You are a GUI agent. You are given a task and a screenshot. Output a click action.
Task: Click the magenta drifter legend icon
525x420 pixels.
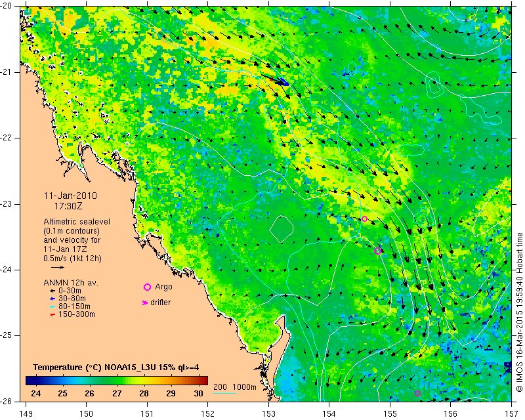145,303
